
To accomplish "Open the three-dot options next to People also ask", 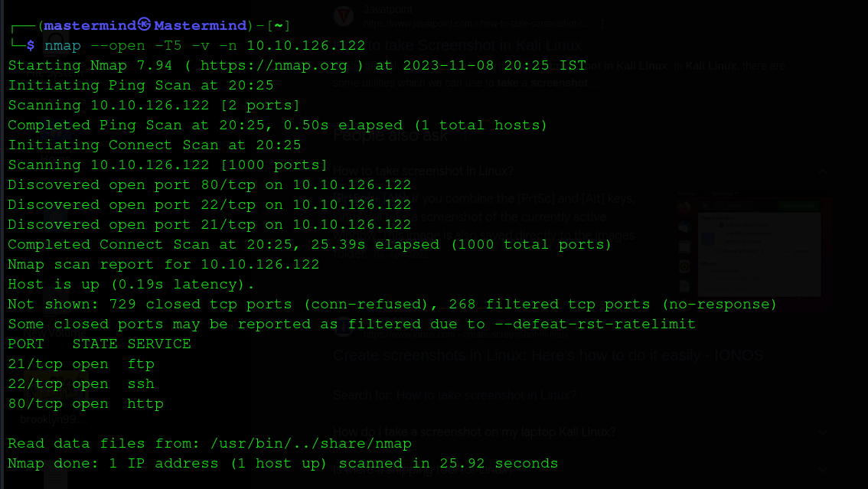I will pyautogui.click(x=465, y=135).
